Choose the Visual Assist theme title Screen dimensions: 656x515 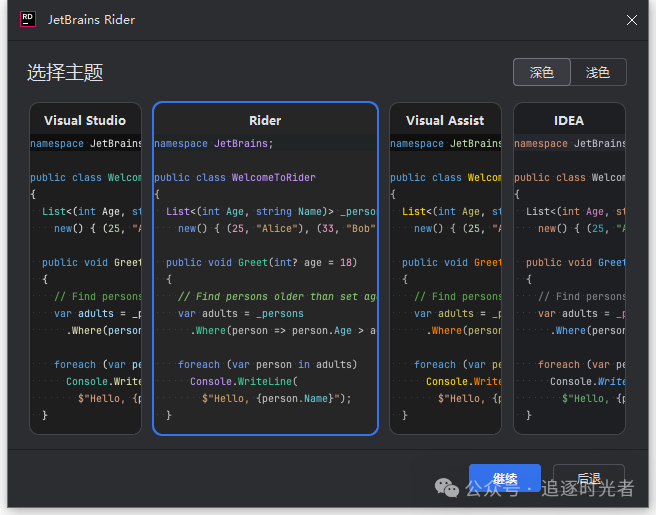(445, 120)
